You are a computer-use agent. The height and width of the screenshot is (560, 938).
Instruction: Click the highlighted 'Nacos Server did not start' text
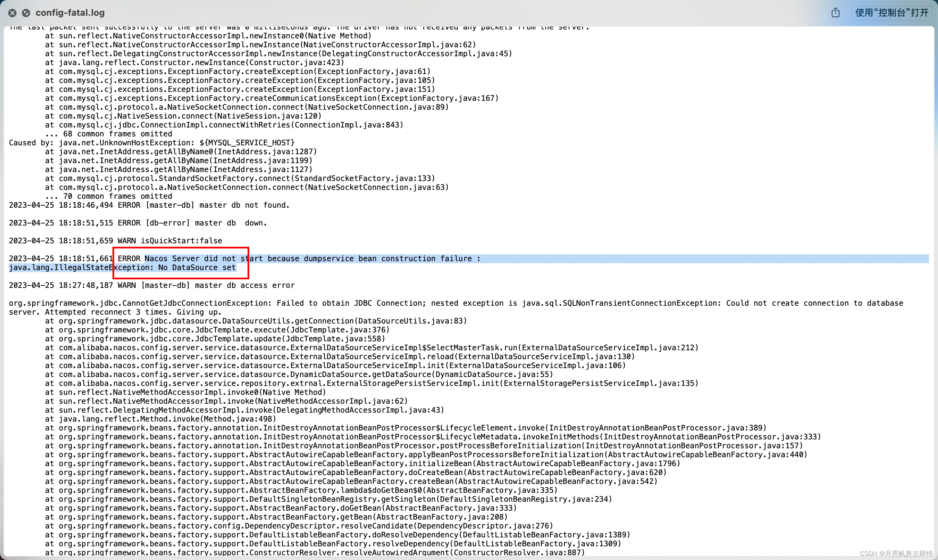click(204, 258)
